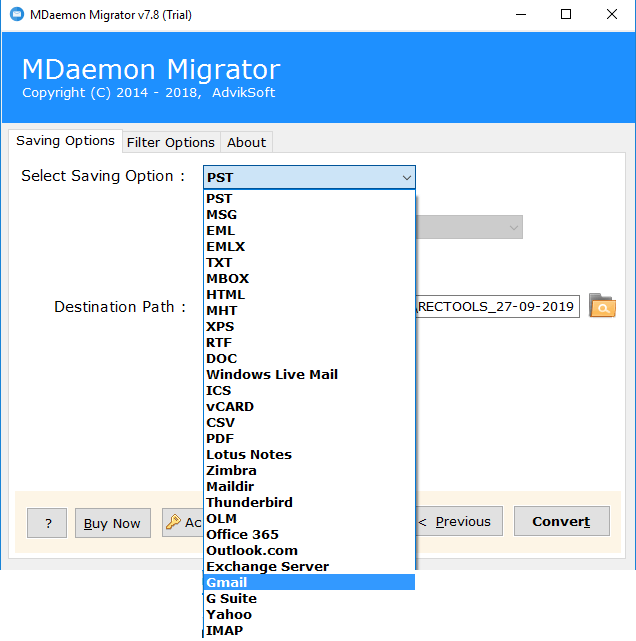
Task: Select MHT saving option
Action: click(x=309, y=310)
